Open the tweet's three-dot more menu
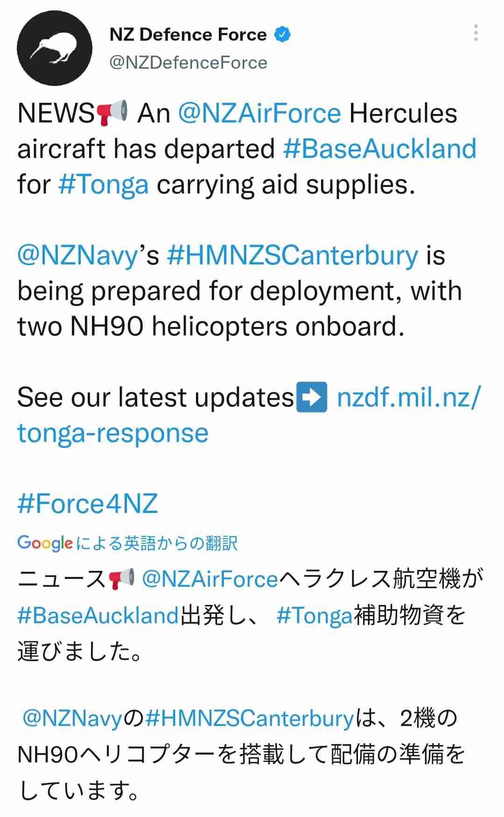The width and height of the screenshot is (504, 817). pyautogui.click(x=476, y=33)
